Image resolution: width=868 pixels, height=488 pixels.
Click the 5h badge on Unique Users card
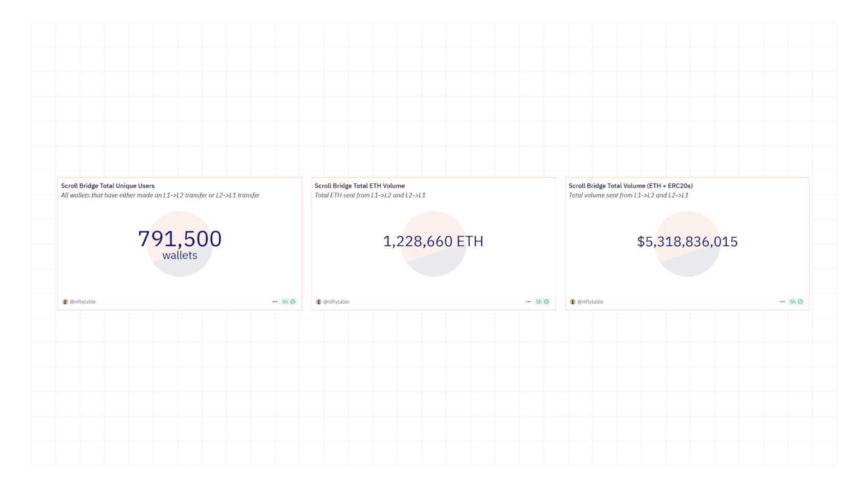285,301
